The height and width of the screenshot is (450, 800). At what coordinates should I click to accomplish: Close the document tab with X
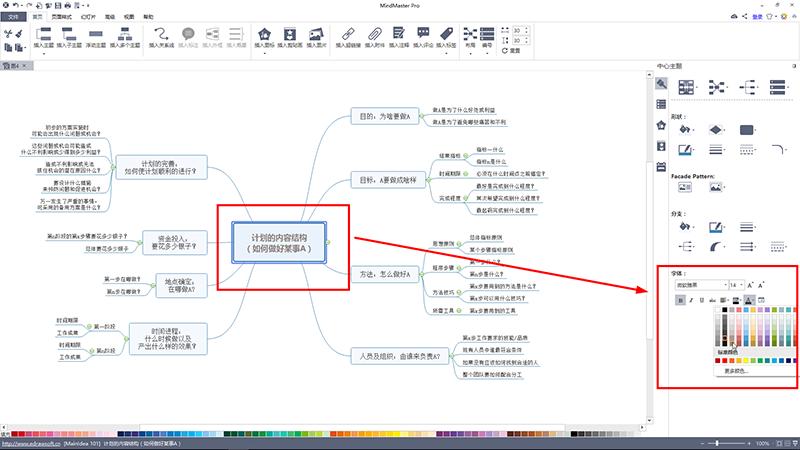point(24,66)
